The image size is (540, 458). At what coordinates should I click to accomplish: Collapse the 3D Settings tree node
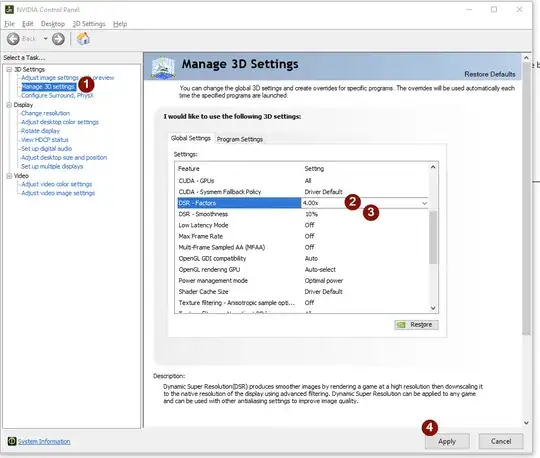coord(9,70)
